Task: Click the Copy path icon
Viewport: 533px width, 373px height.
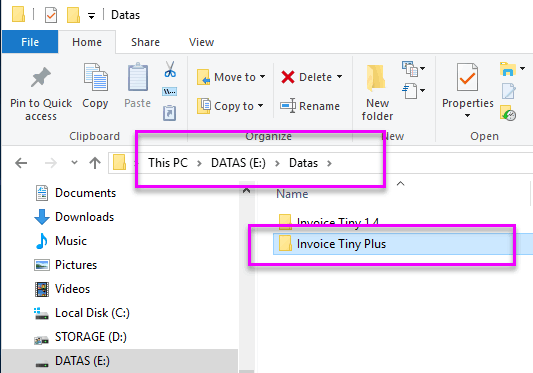Action: (170, 91)
